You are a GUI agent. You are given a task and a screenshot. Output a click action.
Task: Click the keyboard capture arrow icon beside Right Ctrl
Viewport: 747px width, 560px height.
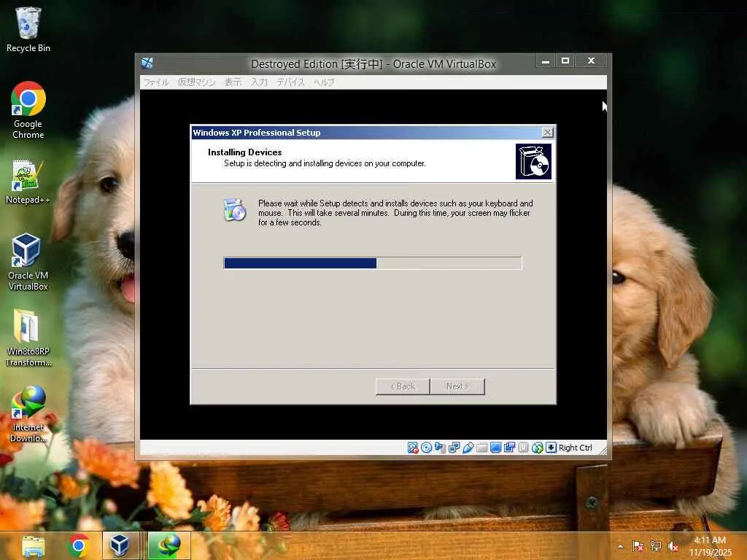551,448
